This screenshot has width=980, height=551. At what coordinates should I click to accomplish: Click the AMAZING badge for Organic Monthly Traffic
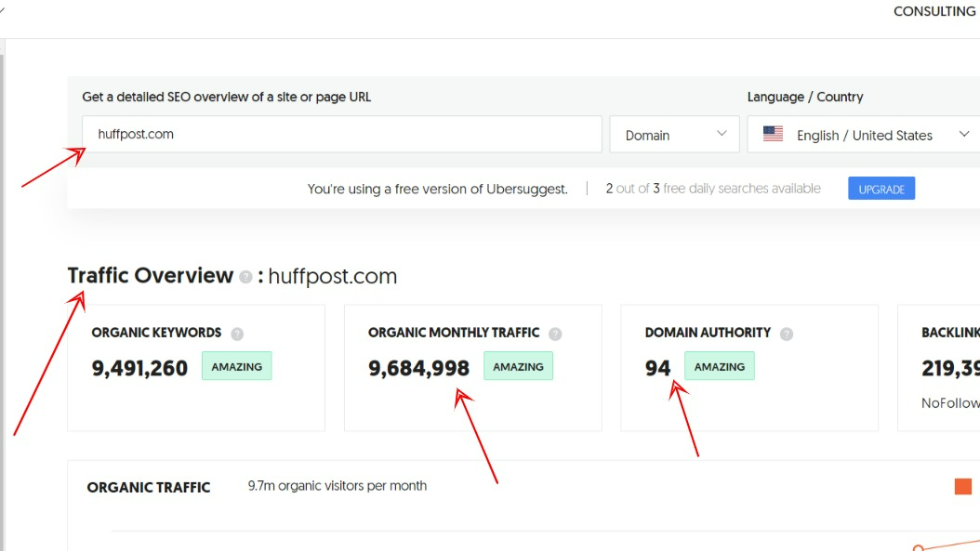(518, 366)
